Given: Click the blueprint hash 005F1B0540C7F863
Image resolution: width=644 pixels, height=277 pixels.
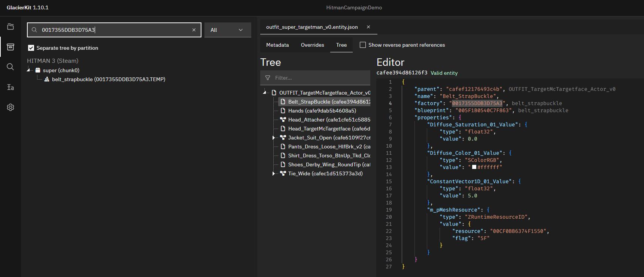Looking at the screenshot, I should (484, 110).
